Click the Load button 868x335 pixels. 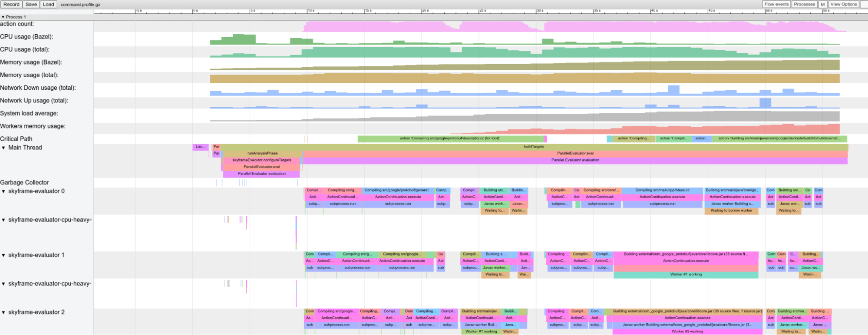(49, 4)
